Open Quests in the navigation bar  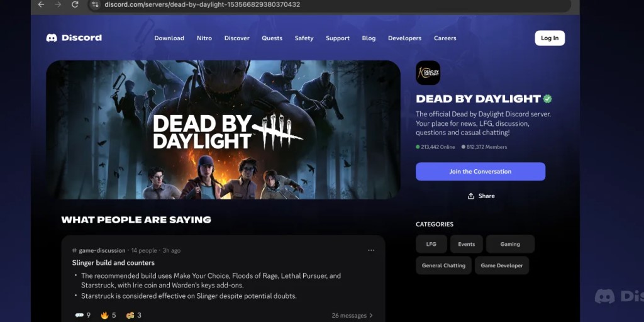pos(272,38)
